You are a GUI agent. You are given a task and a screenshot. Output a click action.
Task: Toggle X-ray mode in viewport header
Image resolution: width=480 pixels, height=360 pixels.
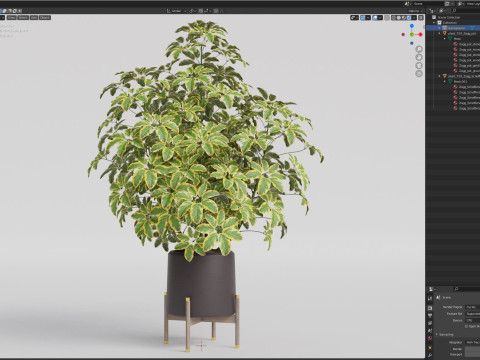[387, 18]
